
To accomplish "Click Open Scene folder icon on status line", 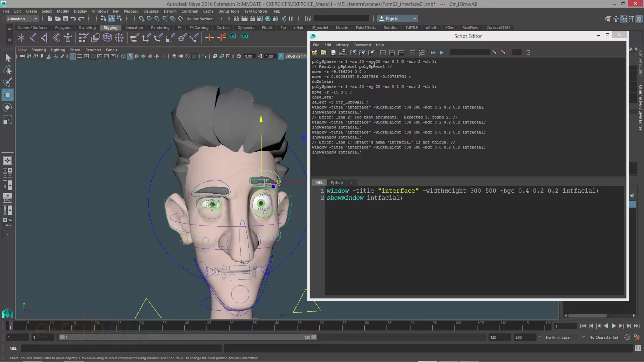I will 58,19.
